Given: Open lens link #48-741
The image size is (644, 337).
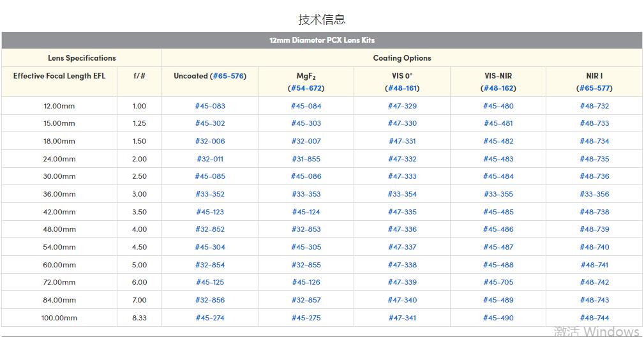Looking at the screenshot, I should tap(594, 265).
